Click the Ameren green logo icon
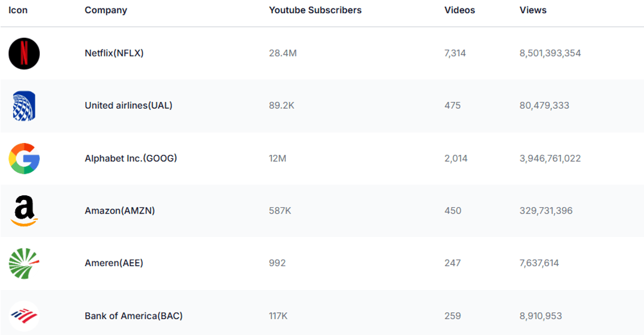 click(24, 263)
